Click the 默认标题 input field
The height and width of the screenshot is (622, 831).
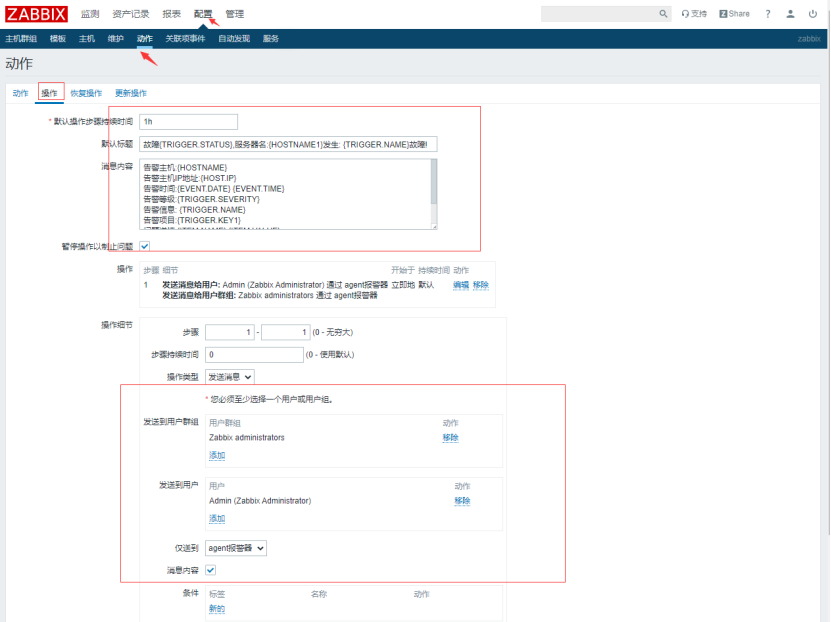pyautogui.click(x=288, y=144)
